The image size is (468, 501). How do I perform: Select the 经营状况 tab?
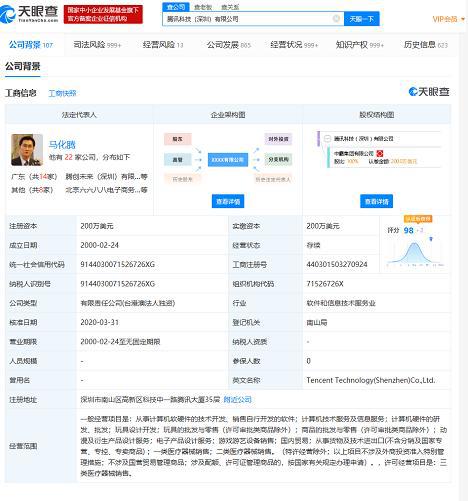294,45
